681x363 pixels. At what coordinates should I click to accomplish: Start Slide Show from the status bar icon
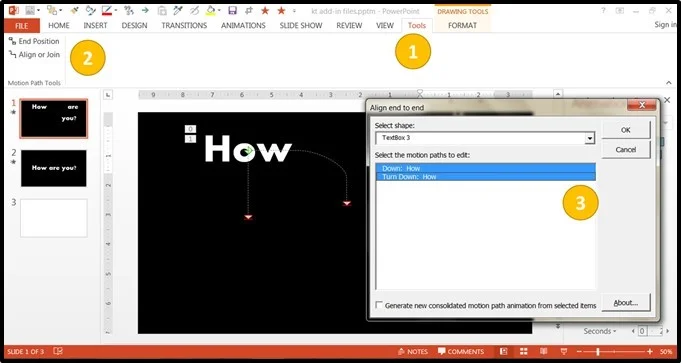pyautogui.click(x=564, y=351)
